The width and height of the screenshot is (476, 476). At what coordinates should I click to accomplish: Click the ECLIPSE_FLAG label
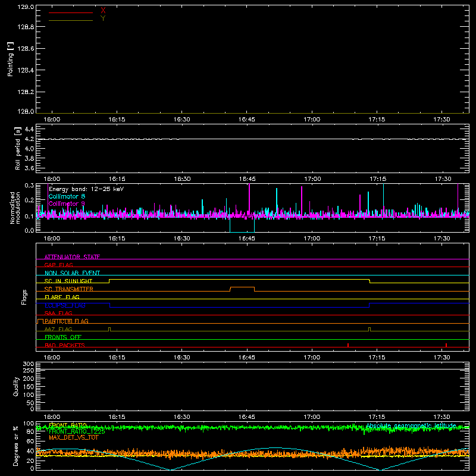coord(65,305)
